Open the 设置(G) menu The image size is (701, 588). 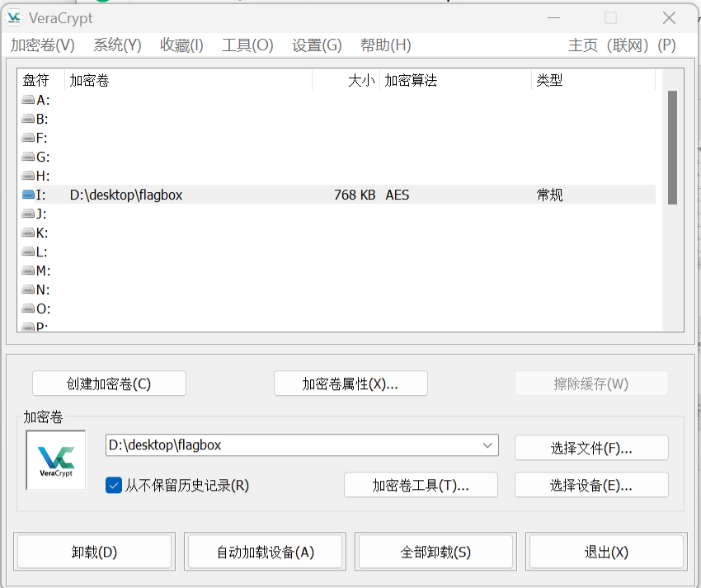point(317,45)
